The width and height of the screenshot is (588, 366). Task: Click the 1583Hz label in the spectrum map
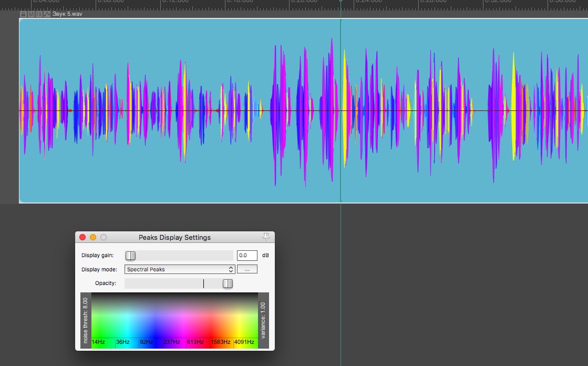(x=220, y=342)
